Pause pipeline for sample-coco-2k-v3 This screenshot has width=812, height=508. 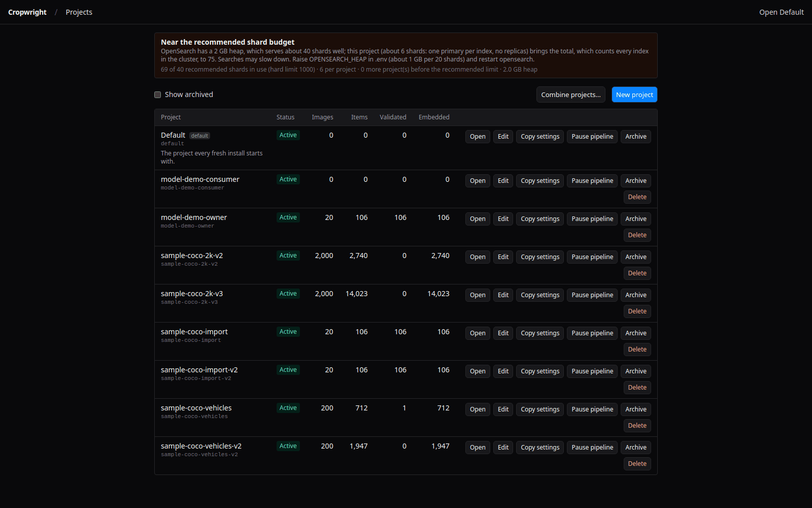click(592, 295)
